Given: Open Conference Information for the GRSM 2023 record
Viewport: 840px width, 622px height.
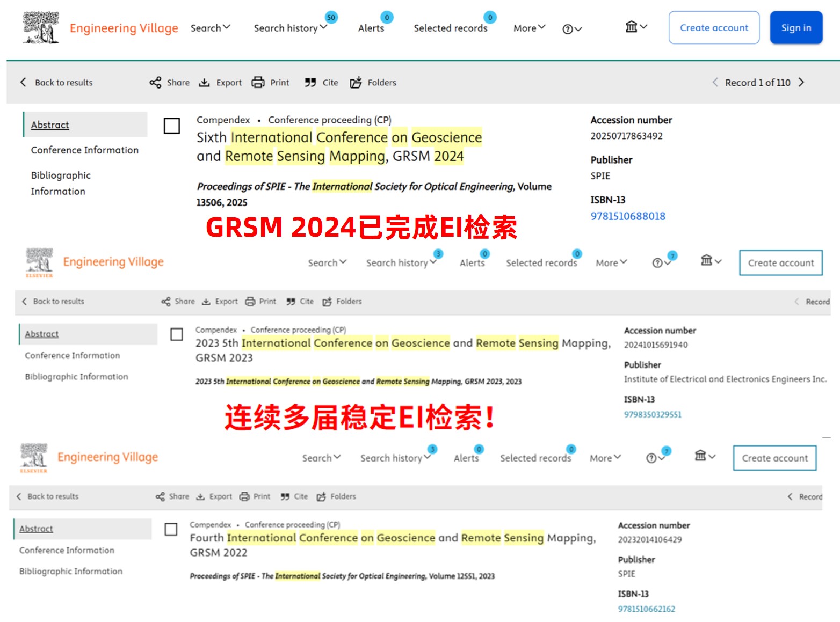Looking at the screenshot, I should coord(73,356).
